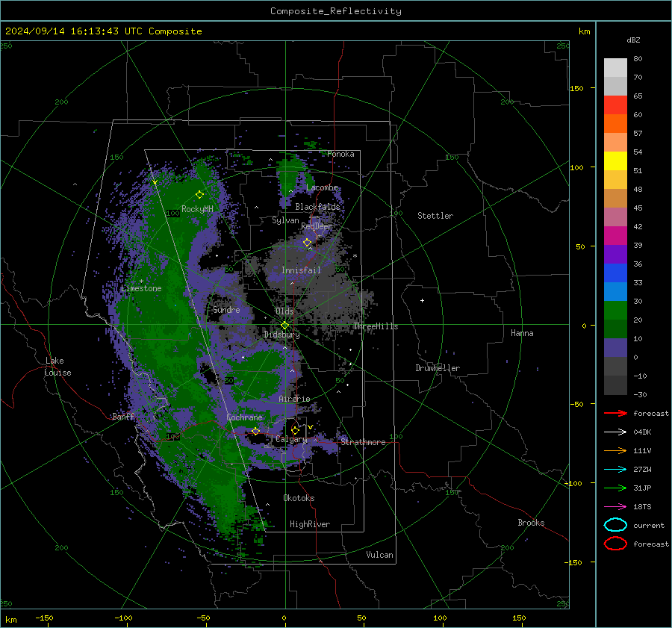Click the Lacombe city label

pos(322,187)
